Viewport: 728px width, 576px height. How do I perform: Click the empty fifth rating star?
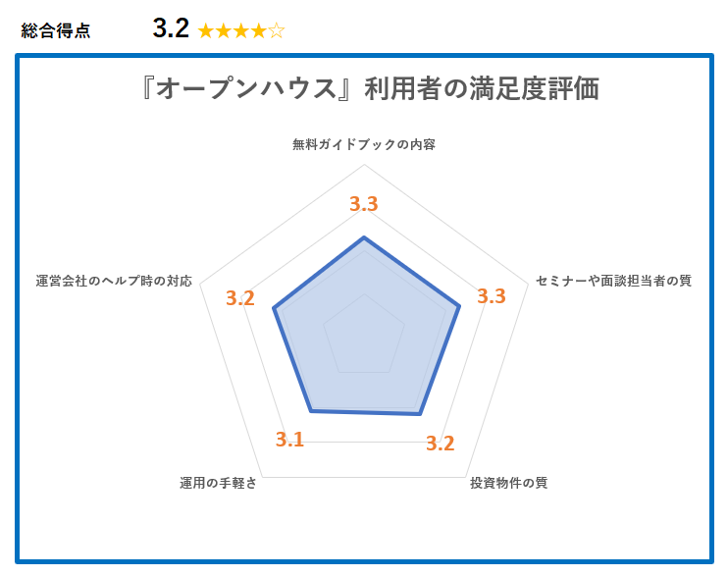click(x=277, y=31)
